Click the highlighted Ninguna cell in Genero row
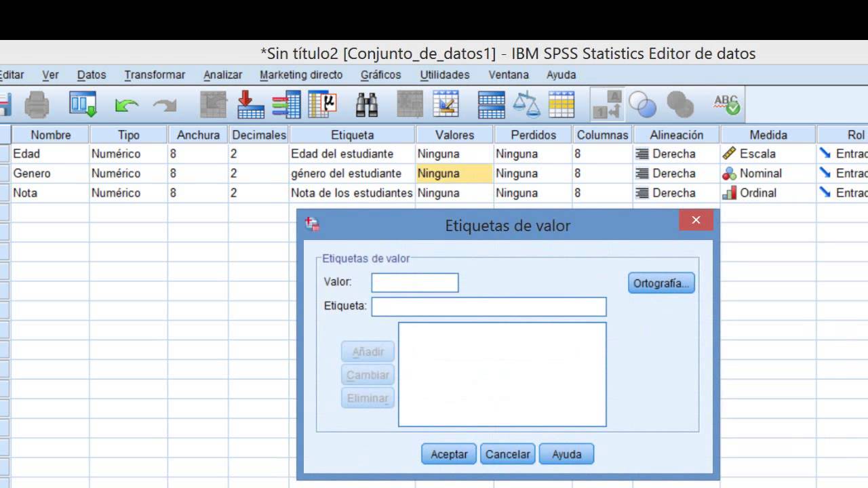The height and width of the screenshot is (488, 868). [455, 174]
